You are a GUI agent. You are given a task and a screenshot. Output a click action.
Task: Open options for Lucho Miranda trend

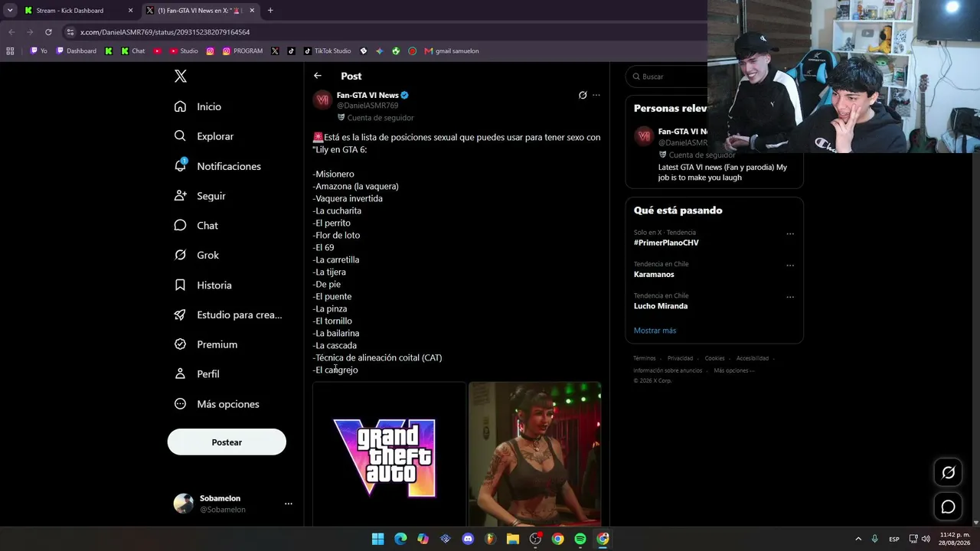tap(790, 297)
